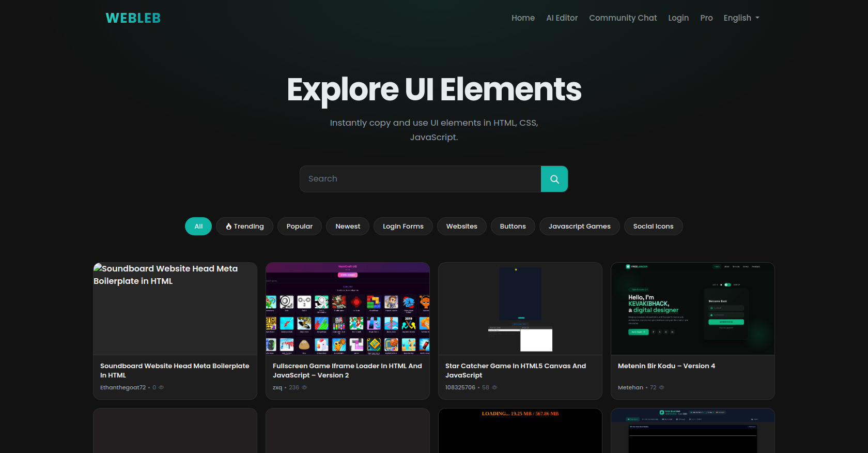Filter by Login Forms

point(403,226)
